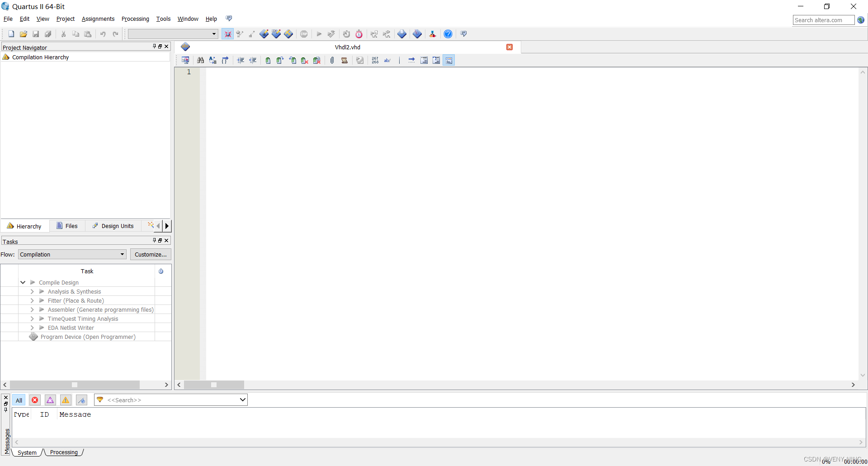Switch to the Processing messages tab
The width and height of the screenshot is (868, 466).
pyautogui.click(x=64, y=452)
